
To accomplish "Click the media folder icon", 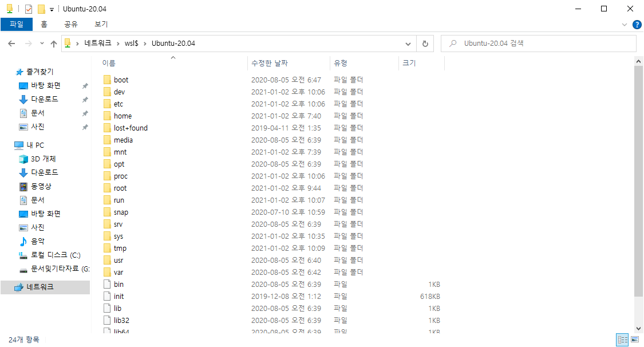I will (x=107, y=140).
